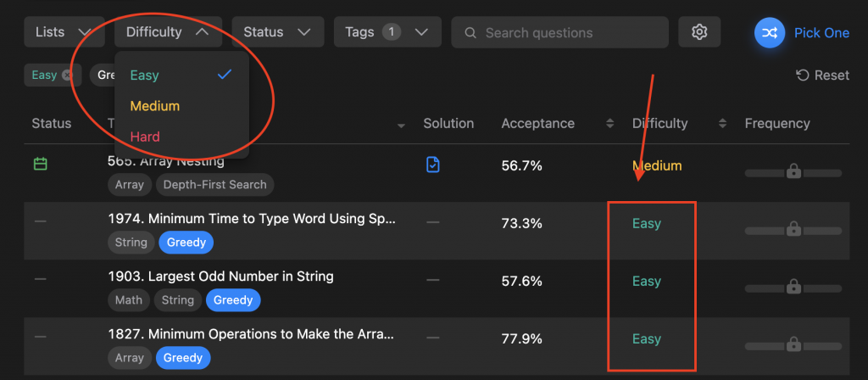This screenshot has width=868, height=380.
Task: Select Medium in the difficulty menu
Action: point(155,106)
